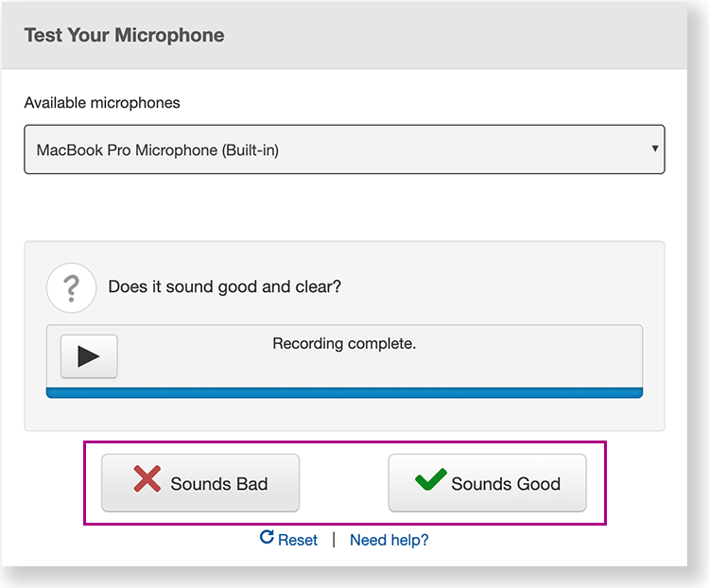
Task: Open the MacBook Pro Microphone combo box
Action: tap(344, 149)
